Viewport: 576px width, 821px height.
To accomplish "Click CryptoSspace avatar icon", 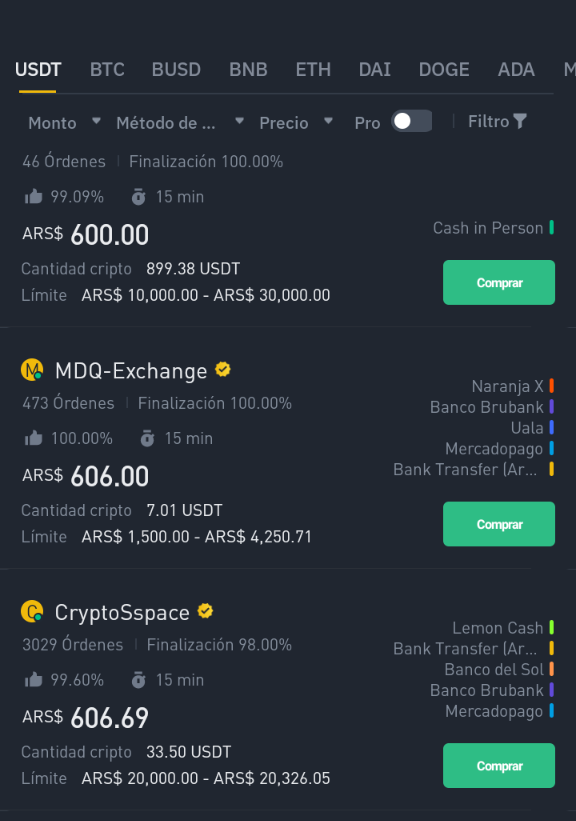I will [32, 611].
